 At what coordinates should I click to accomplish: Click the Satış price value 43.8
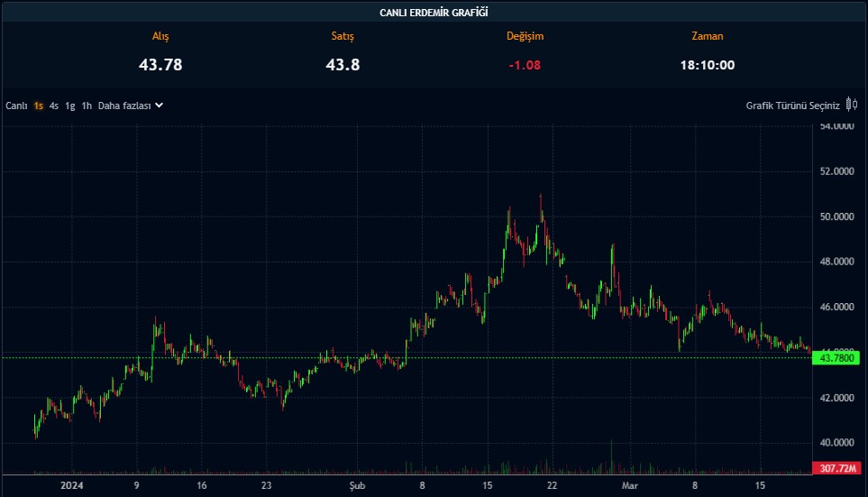[343, 65]
